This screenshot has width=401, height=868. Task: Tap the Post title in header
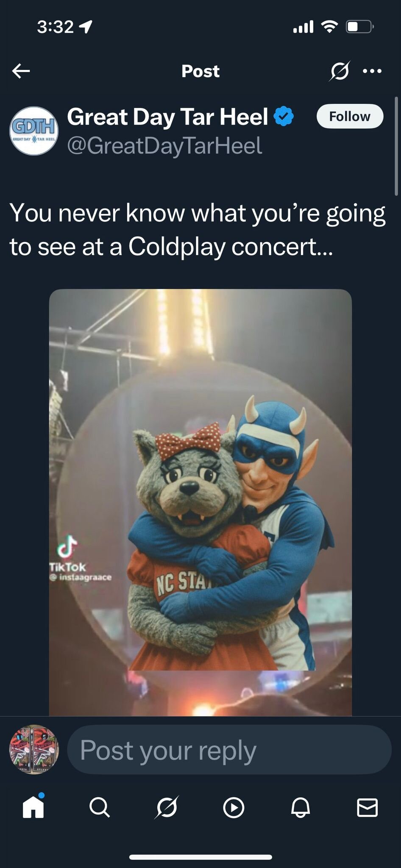pyautogui.click(x=200, y=71)
